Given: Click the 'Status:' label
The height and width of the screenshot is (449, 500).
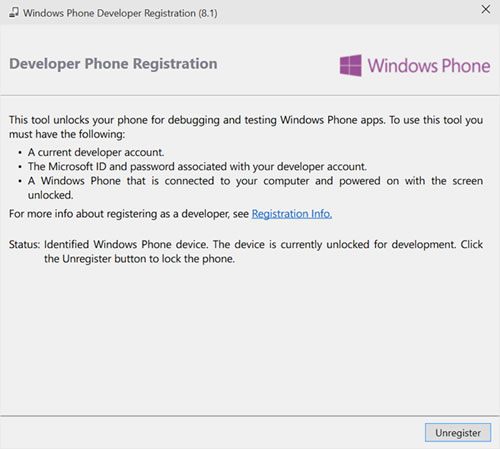Looking at the screenshot, I should tap(24, 244).
